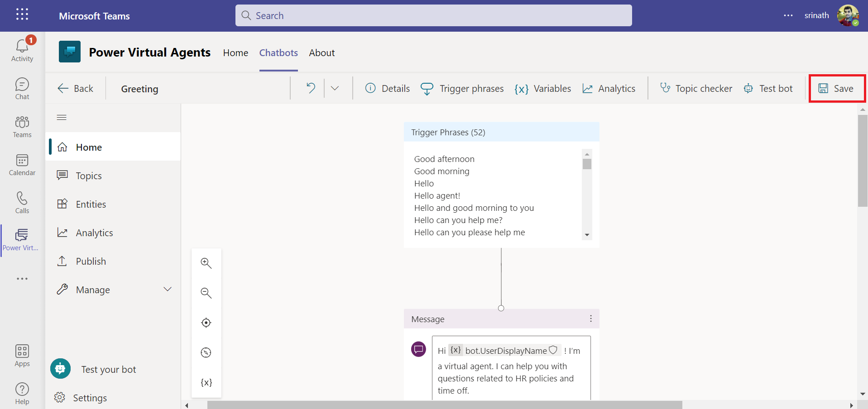Click the trigger phrases list scroll-down arrow

click(x=587, y=235)
